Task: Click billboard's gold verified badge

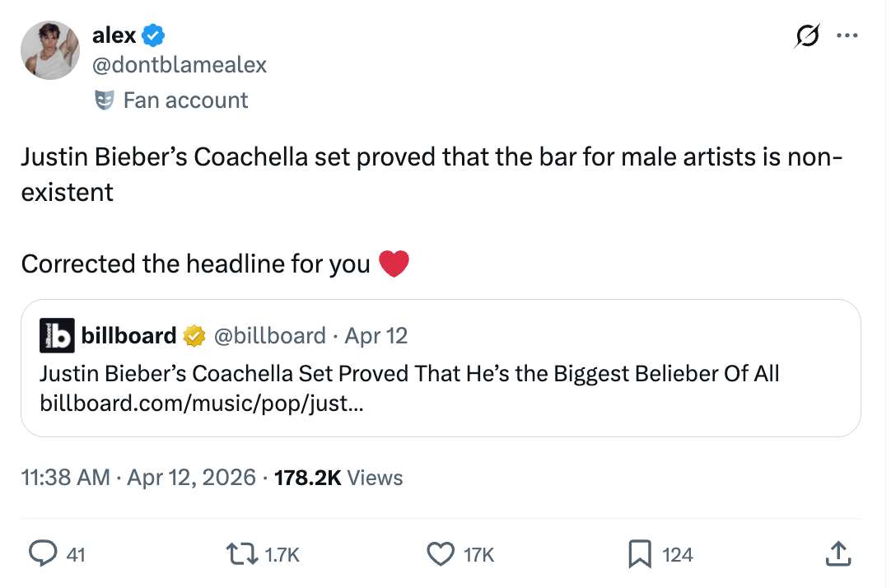Action: (192, 335)
